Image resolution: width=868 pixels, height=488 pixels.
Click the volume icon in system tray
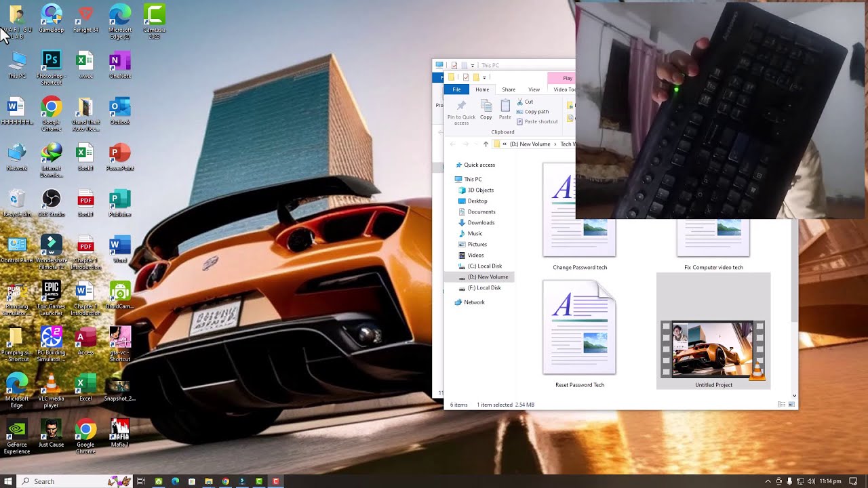click(811, 481)
